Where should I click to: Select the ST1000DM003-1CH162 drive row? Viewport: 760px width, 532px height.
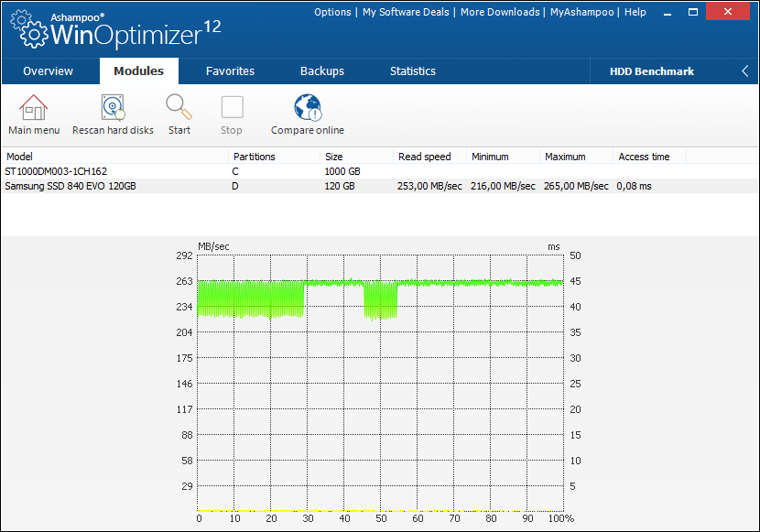380,171
